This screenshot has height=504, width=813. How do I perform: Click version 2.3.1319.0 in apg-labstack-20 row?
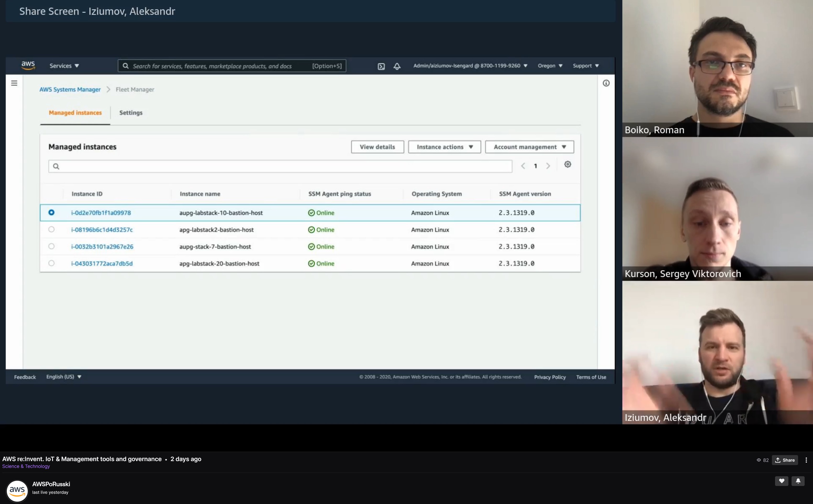516,263
